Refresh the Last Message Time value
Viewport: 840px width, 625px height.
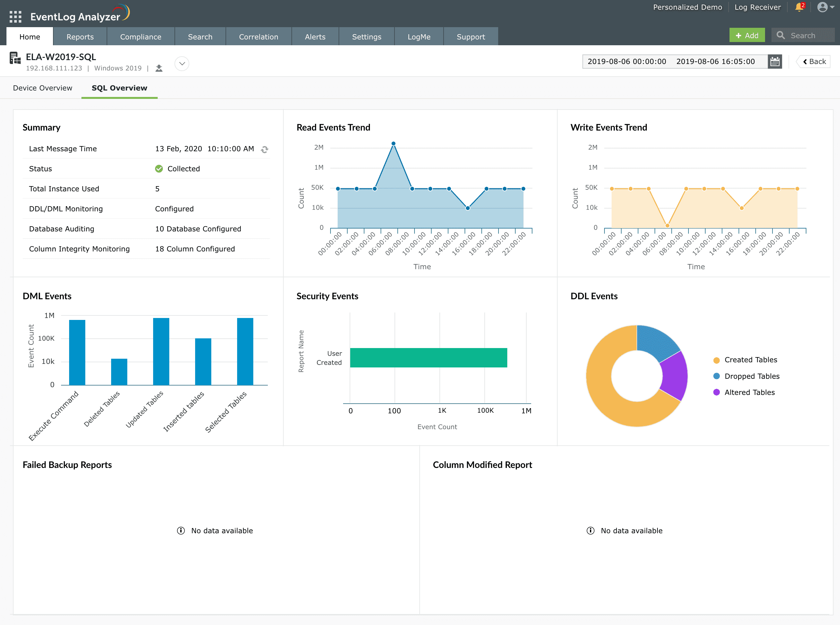264,149
